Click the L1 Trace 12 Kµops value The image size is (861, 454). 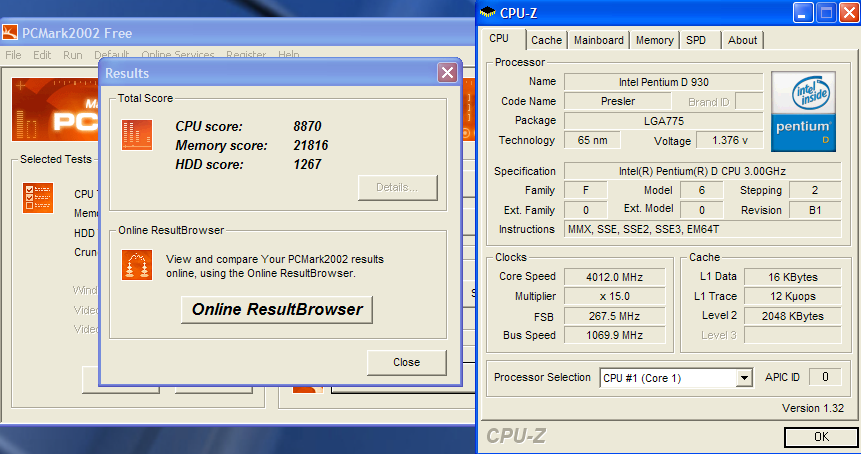coord(792,296)
